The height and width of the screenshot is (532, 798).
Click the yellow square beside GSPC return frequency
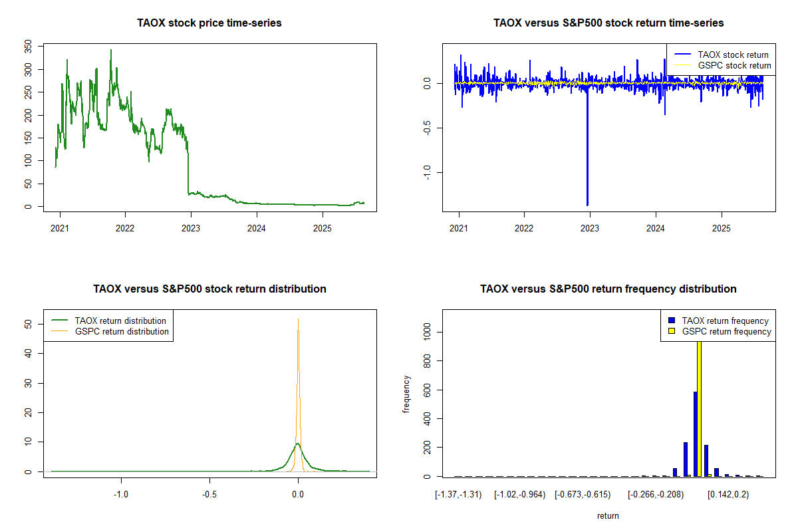[672, 331]
